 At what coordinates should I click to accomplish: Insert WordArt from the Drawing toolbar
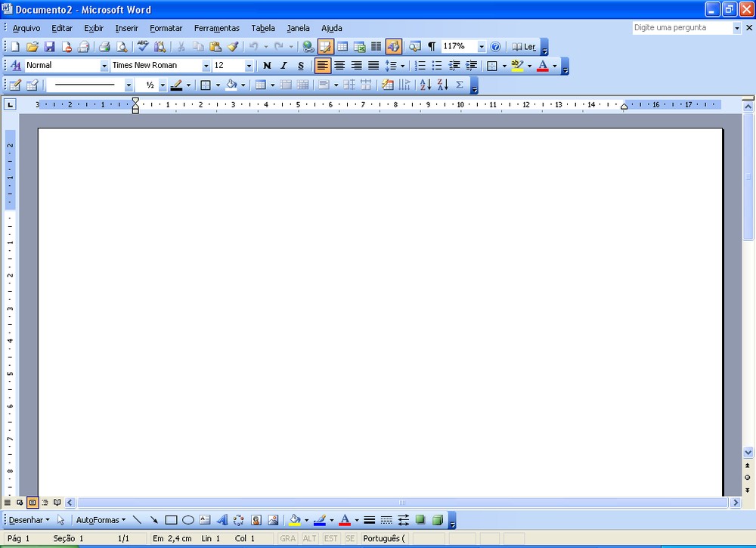(x=221, y=520)
